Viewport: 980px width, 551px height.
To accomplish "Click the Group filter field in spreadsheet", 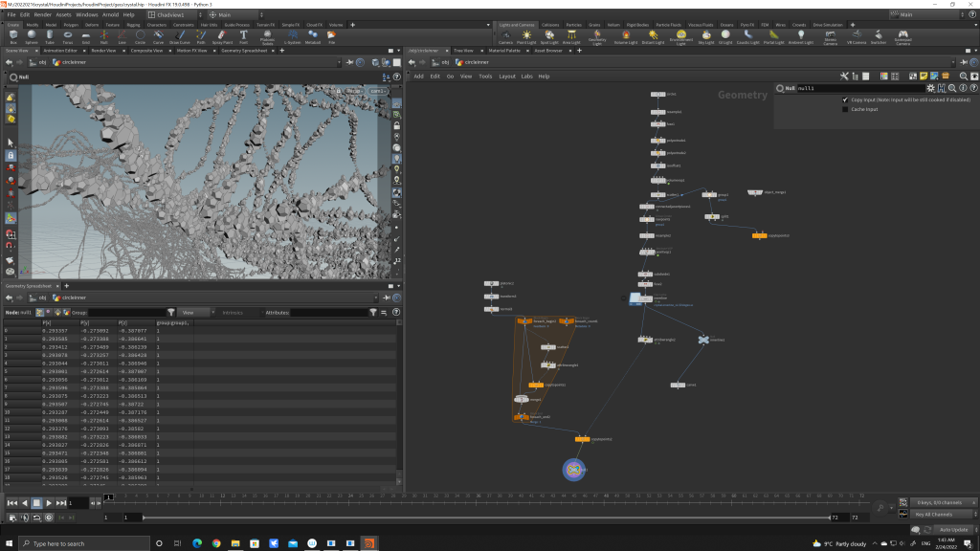I will point(126,312).
